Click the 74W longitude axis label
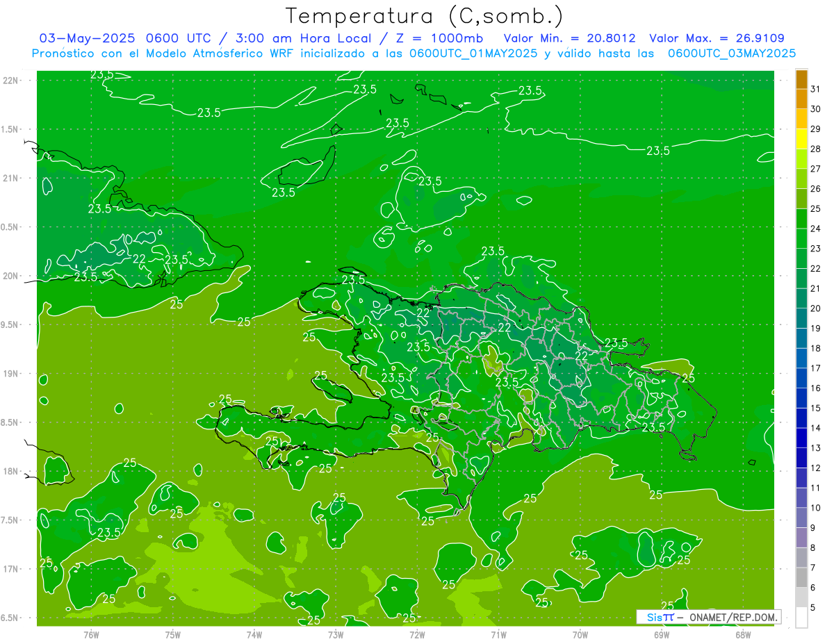Screen dimensions: 834x644 pyautogui.click(x=254, y=634)
